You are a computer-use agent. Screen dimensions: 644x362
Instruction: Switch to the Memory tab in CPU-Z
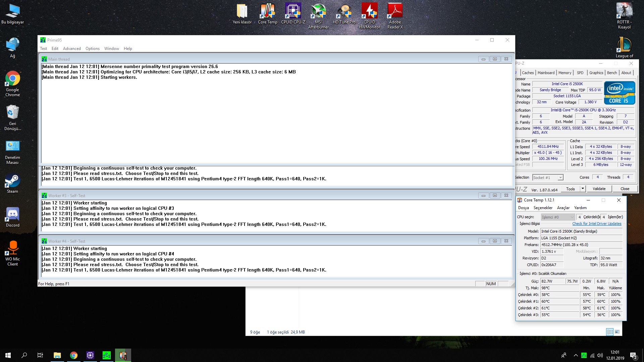[565, 73]
